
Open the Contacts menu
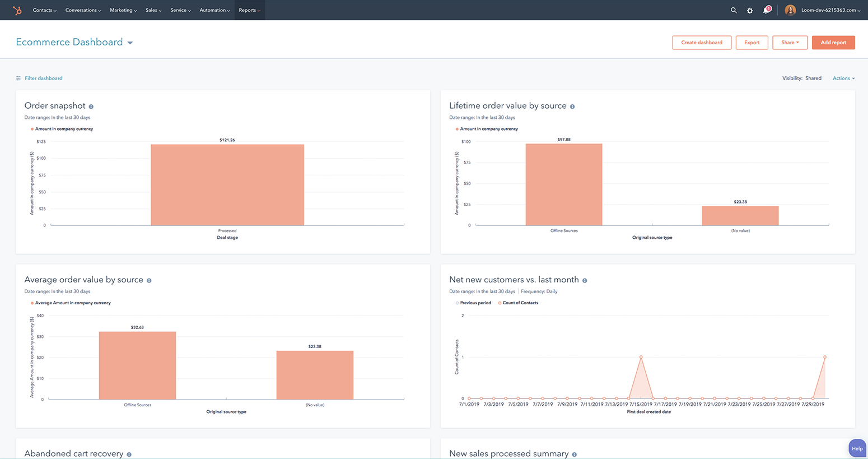coord(44,10)
